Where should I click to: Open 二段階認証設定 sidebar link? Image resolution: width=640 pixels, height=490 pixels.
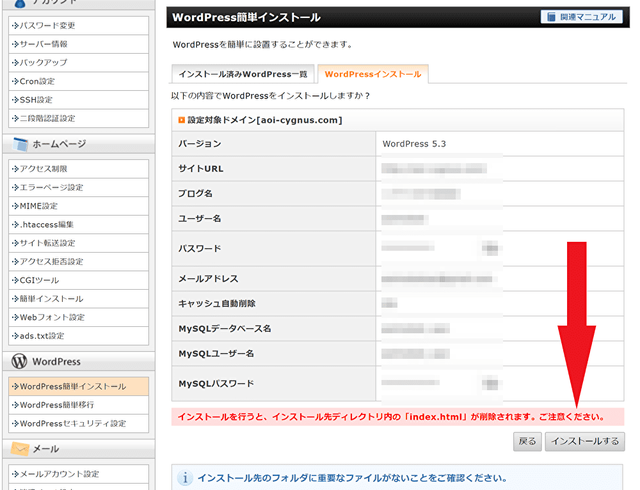point(78,118)
